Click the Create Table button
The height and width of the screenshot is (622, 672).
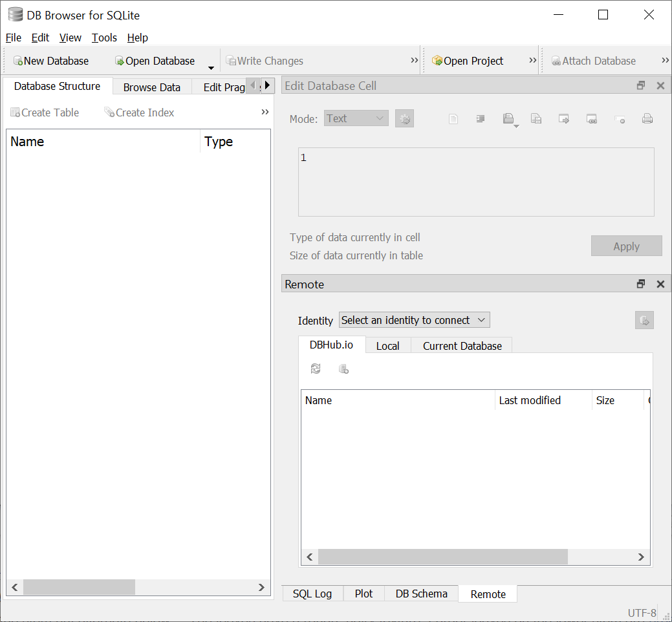(x=44, y=112)
